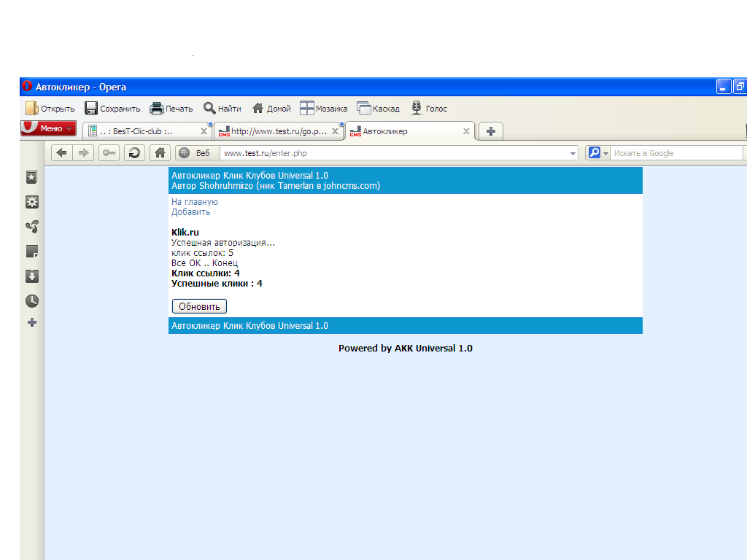747x560 pixels.
Task: Click the Успешные клики : 4 text
Action: click(217, 284)
